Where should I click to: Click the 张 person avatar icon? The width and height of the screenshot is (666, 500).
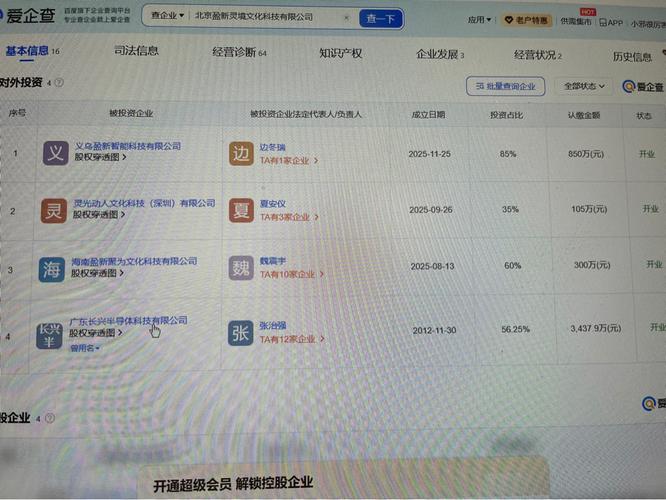240,333
